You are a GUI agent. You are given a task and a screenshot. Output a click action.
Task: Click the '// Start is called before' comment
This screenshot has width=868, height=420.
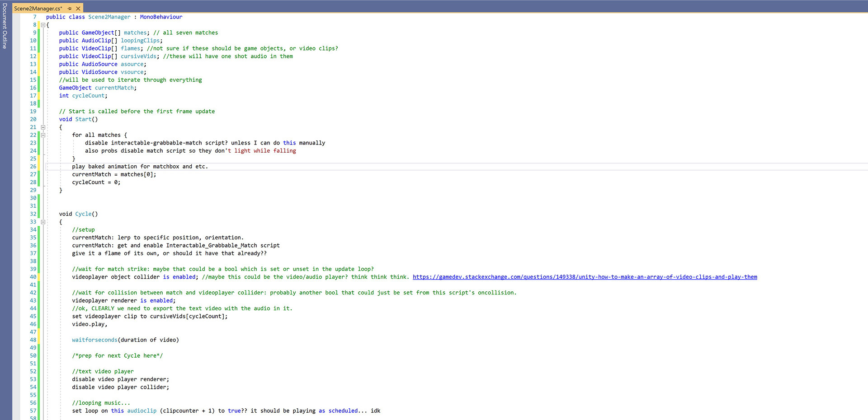click(137, 112)
